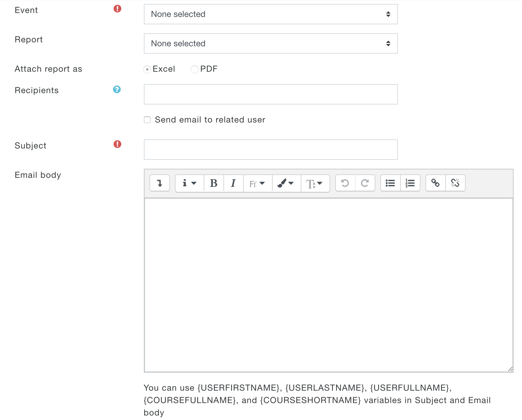This screenshot has width=522, height=420.
Task: Click the Email body field label
Action: click(x=38, y=175)
